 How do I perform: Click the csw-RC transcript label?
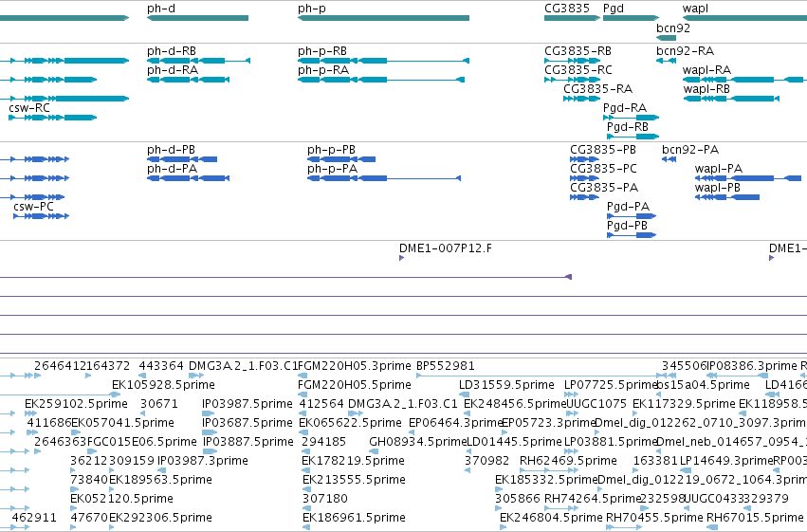coord(29,108)
